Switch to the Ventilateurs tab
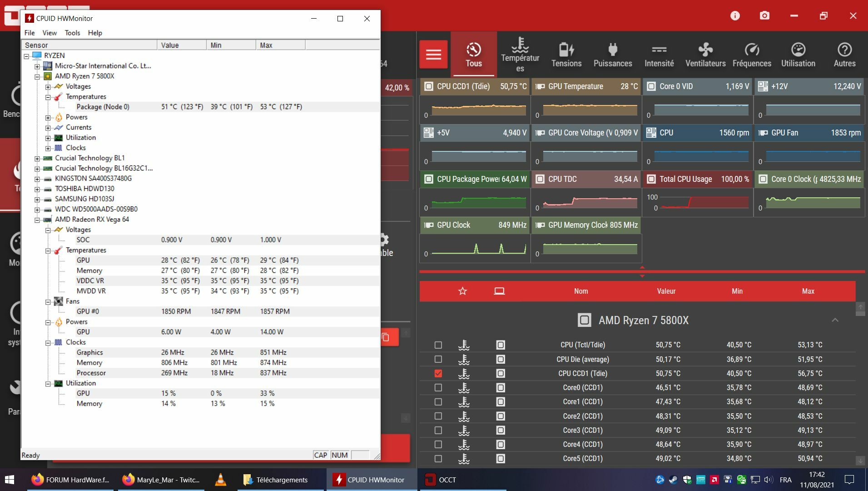Screen dimensions: 868x491 point(705,55)
